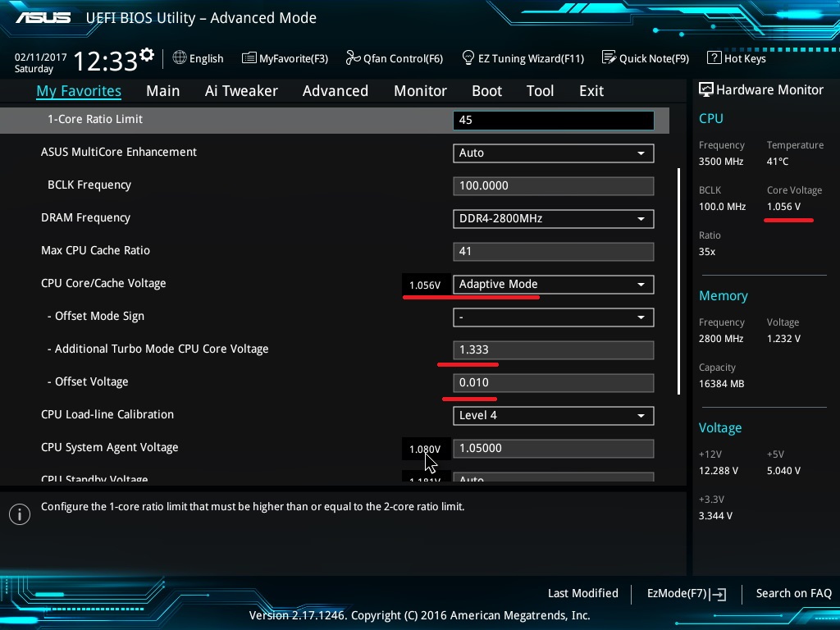Select English language option

206,58
